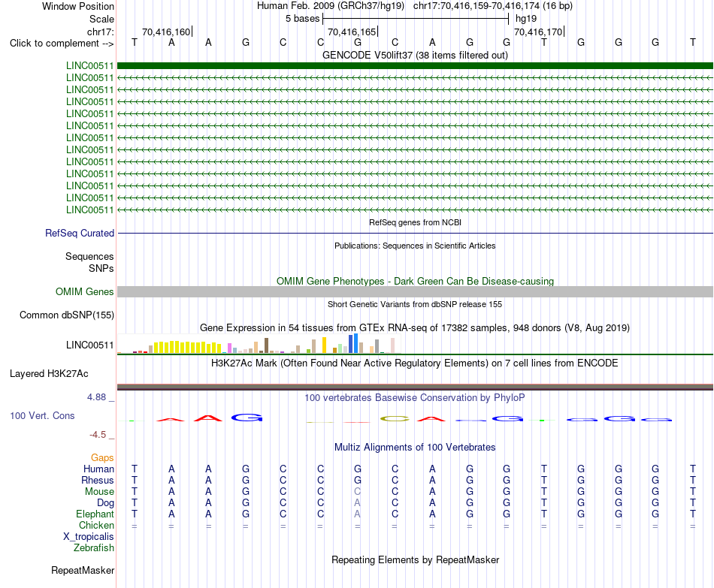Click the 70,416,165 position marker
This screenshot has width=714, height=588.
(x=352, y=32)
